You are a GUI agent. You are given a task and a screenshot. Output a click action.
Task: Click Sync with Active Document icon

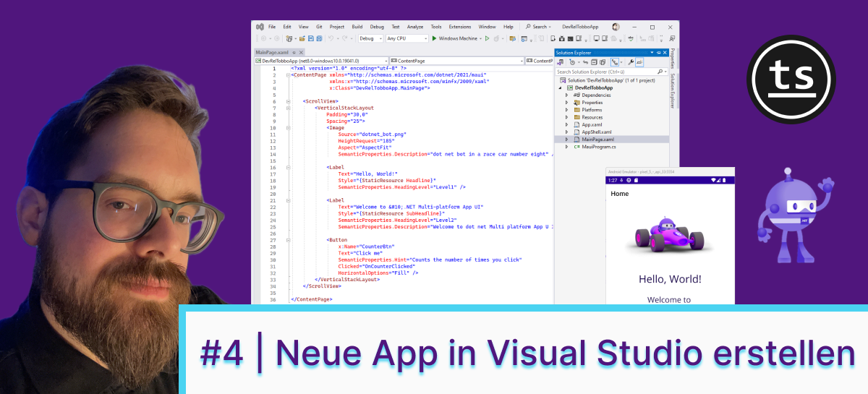pyautogui.click(x=585, y=62)
